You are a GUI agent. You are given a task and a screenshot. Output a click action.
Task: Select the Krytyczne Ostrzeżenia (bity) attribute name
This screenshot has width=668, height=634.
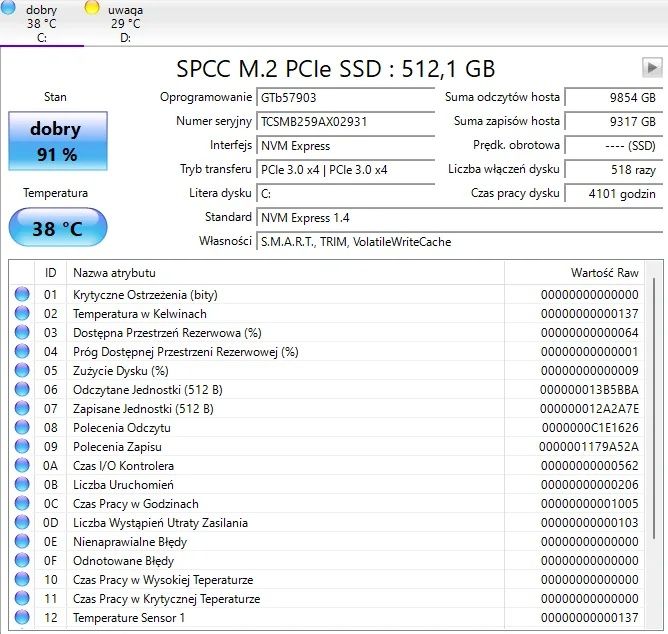(x=145, y=295)
